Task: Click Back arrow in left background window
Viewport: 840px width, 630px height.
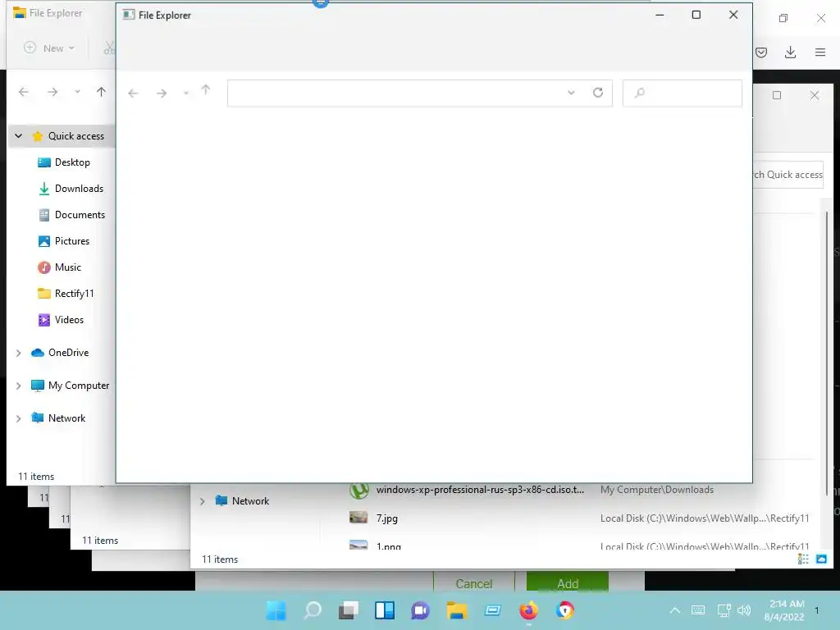Action: [x=24, y=92]
